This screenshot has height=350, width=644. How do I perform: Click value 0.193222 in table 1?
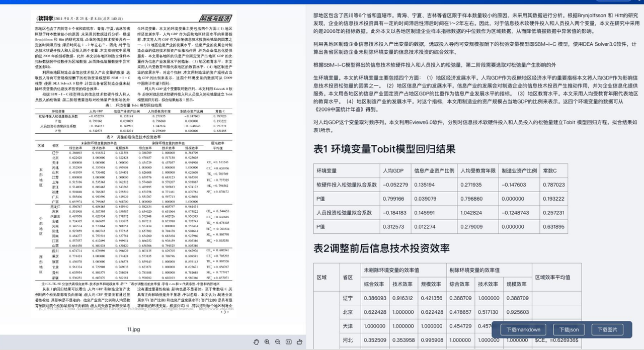click(x=554, y=199)
